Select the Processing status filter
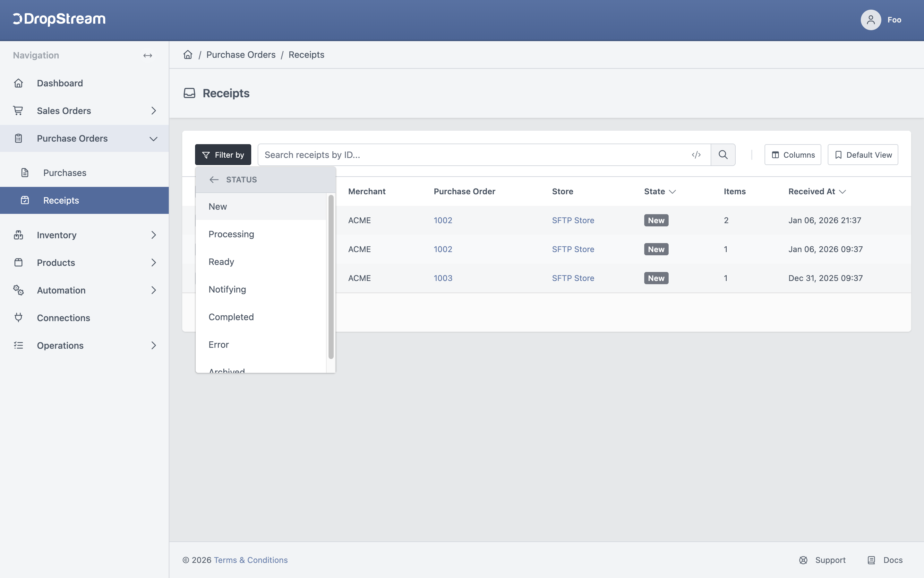 (x=261, y=234)
